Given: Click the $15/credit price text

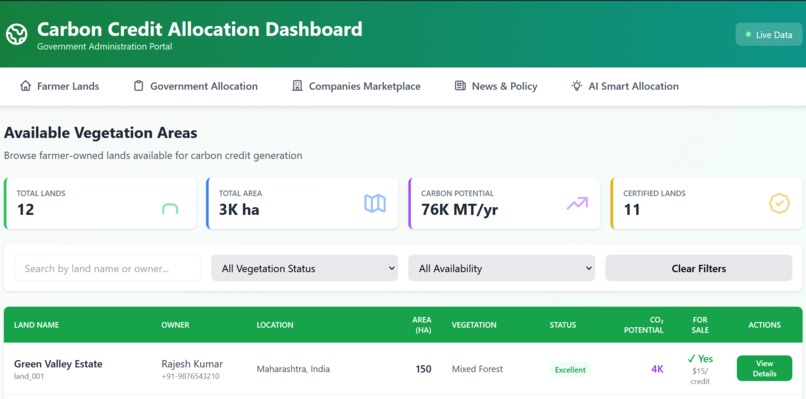Looking at the screenshot, I should 700,376.
